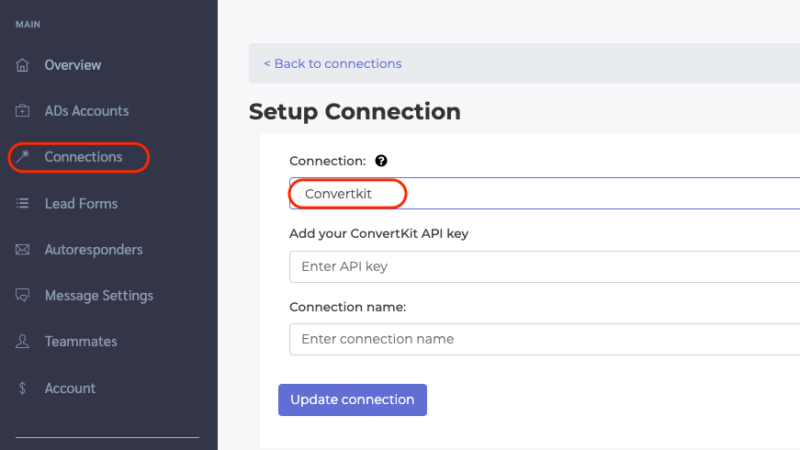Open ADs Accounts menu item
This screenshot has width=800, height=450.
click(87, 111)
